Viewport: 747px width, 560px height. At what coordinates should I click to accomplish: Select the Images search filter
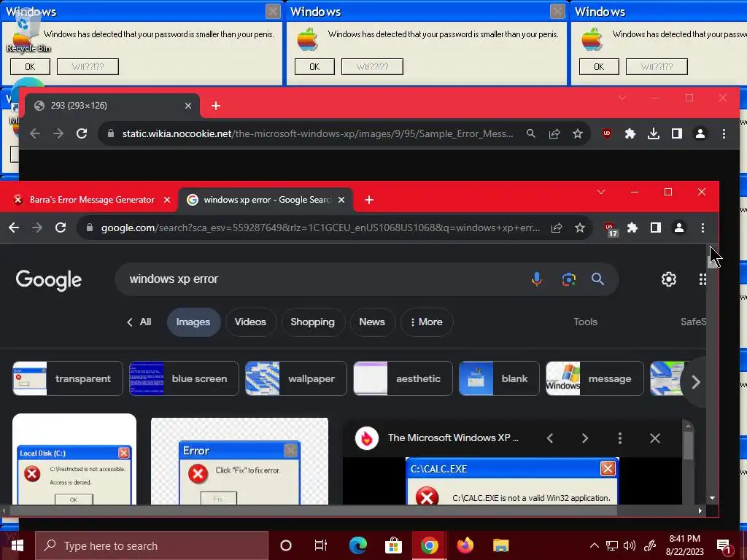click(x=193, y=322)
